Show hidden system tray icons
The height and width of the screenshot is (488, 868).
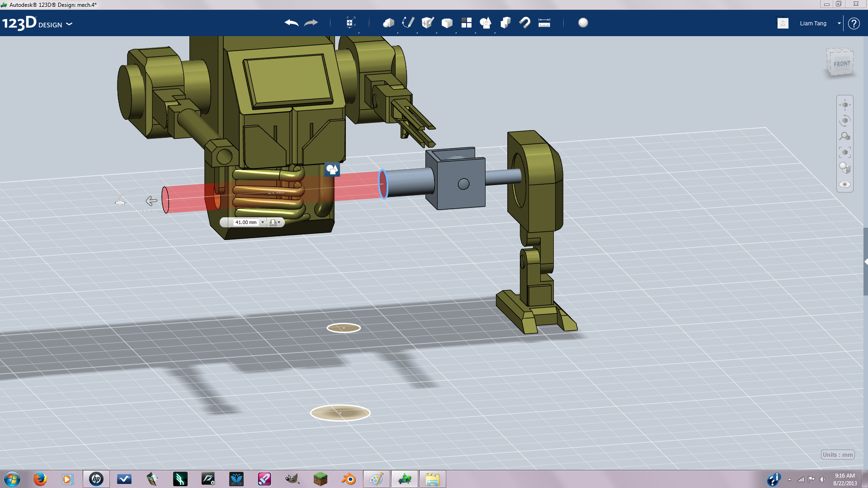pyautogui.click(x=789, y=479)
